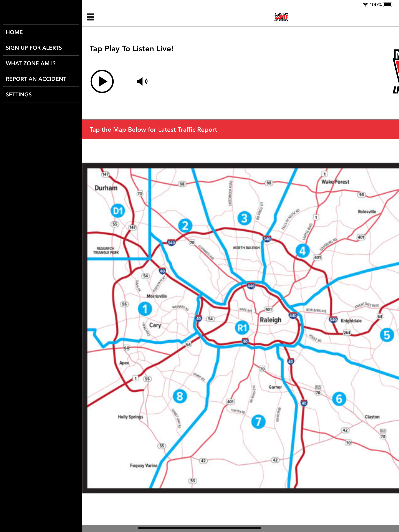This screenshot has width=399, height=532.
Task: Tap zone 6 marker near Clayton
Action: tap(339, 399)
